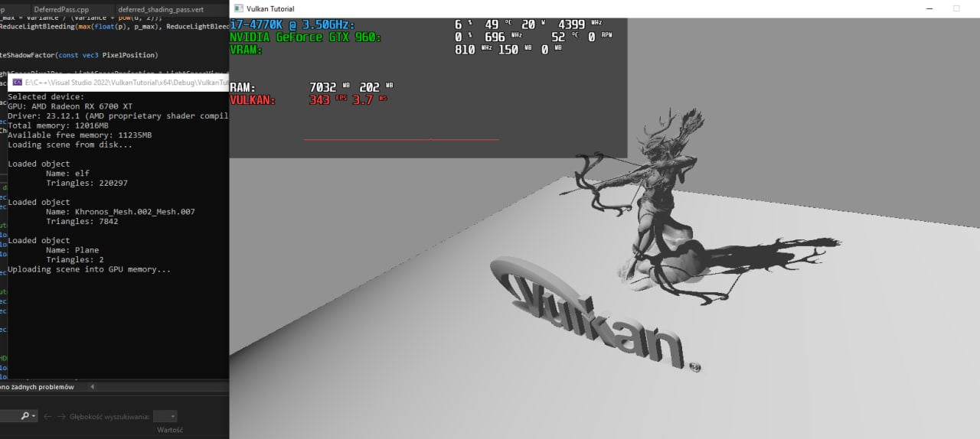Open the Głębokość wyszukiwania dropdown

pos(165,416)
